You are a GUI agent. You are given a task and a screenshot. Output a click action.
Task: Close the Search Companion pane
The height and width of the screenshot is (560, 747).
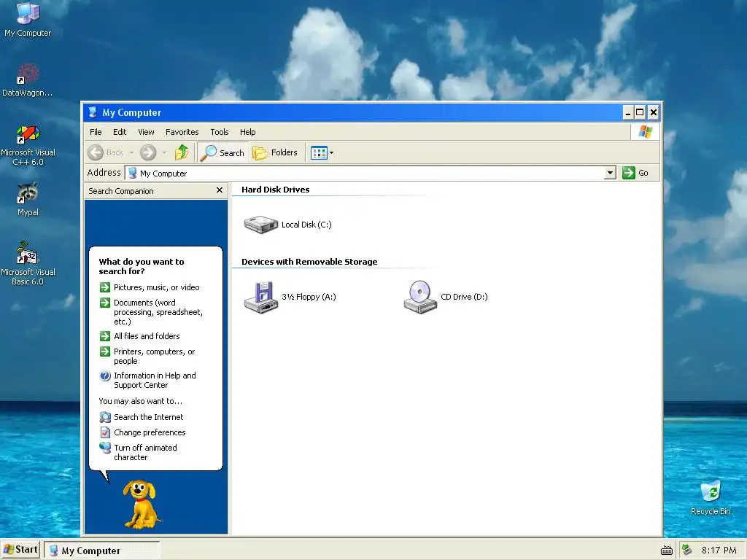tap(219, 190)
